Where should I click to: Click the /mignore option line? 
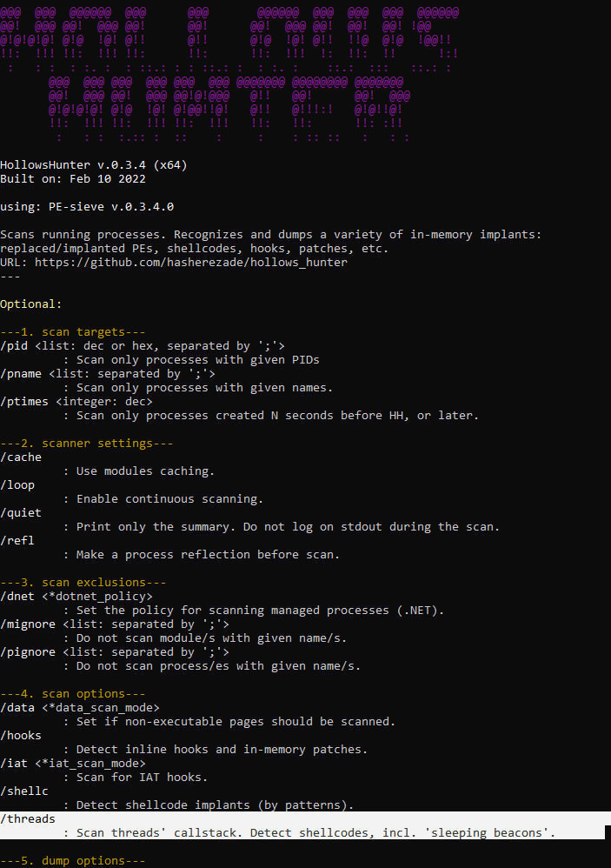115,624
